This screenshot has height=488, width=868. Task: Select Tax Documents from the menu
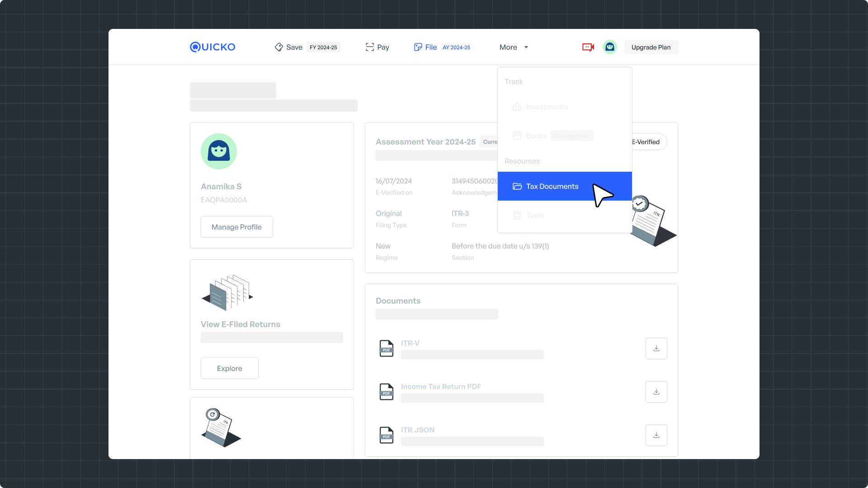point(552,186)
